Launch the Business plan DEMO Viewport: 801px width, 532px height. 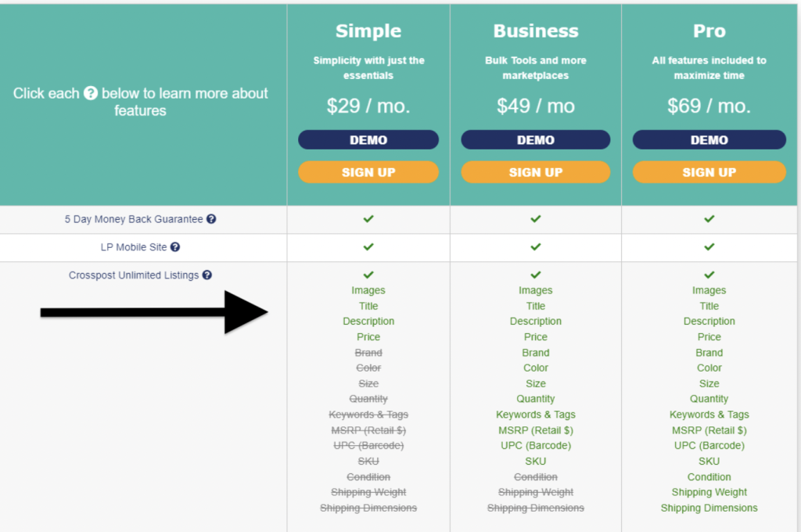click(x=536, y=140)
